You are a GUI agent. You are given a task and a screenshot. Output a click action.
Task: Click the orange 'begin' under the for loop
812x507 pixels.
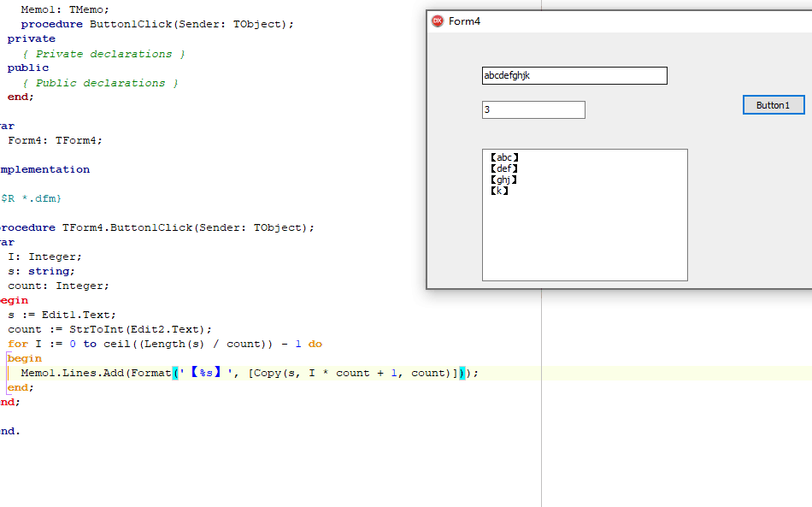[24, 358]
